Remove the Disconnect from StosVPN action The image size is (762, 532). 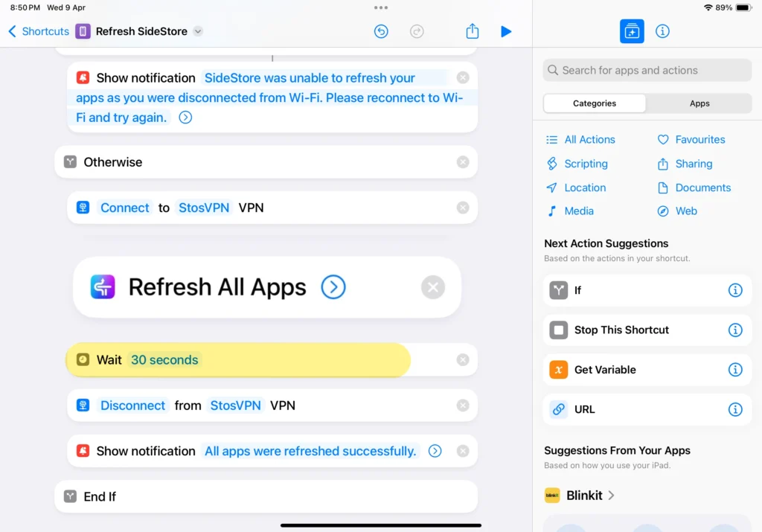[463, 406]
